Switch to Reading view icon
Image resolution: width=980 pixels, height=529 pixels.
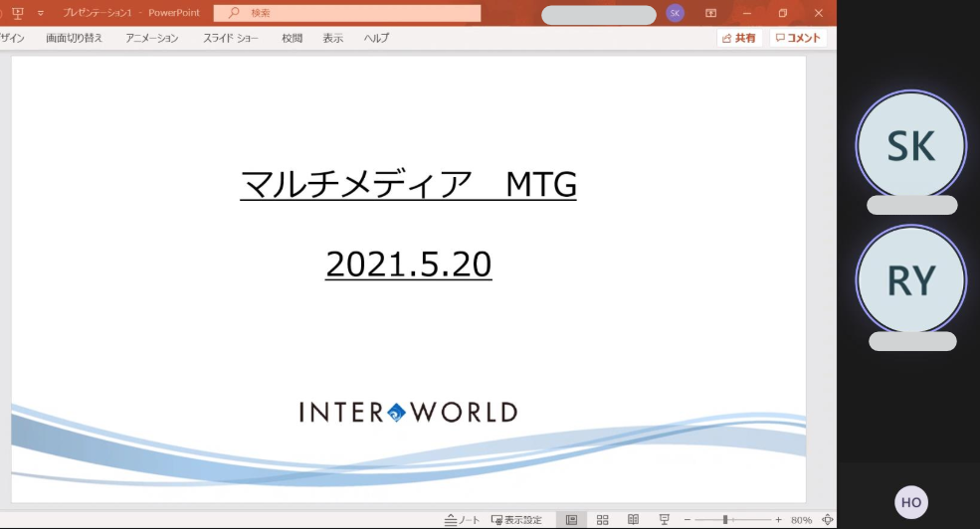coord(633,520)
